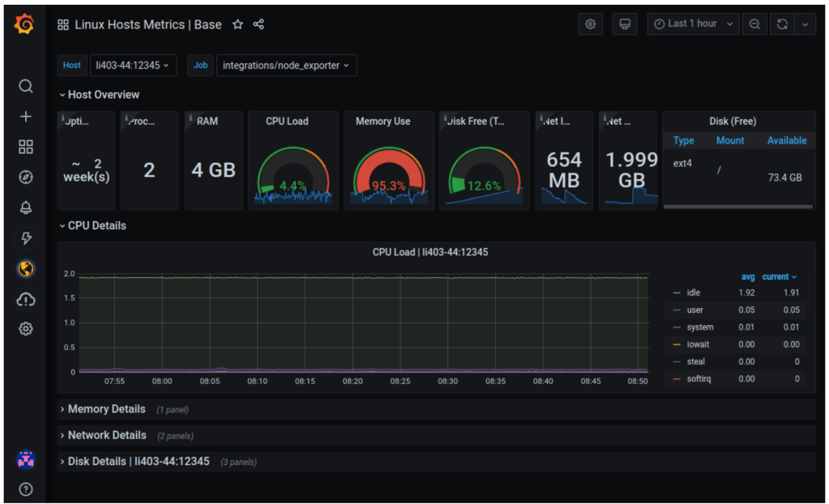Screen dimensions: 829x504
Task: Toggle the idle series in legend
Action: point(693,293)
